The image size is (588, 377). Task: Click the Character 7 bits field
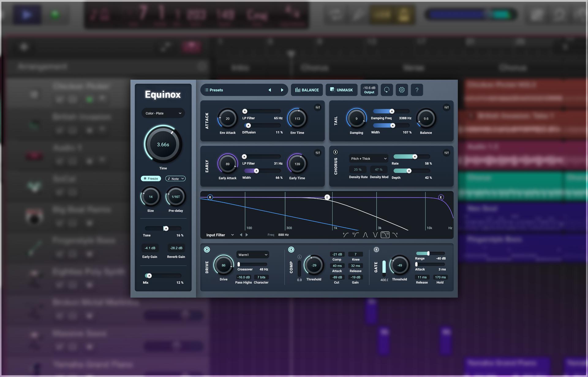click(x=261, y=277)
